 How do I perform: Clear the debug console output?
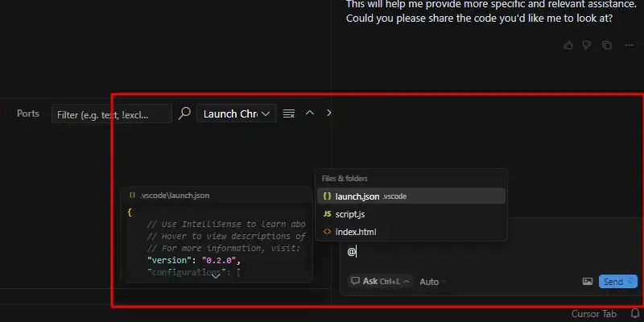point(289,114)
